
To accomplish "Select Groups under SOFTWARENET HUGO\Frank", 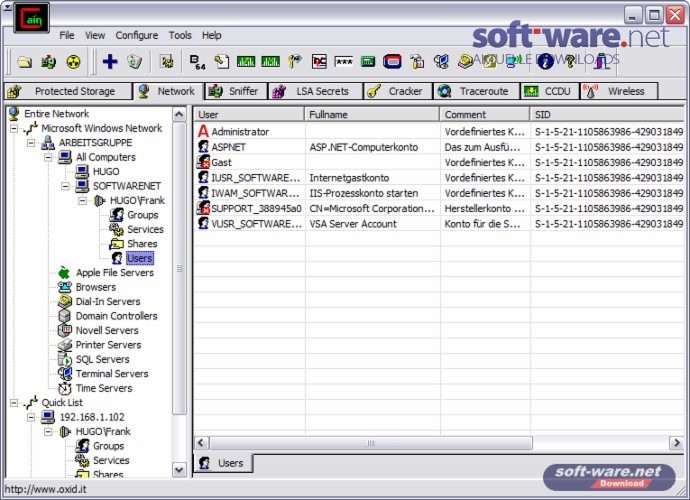I will pos(143,215).
